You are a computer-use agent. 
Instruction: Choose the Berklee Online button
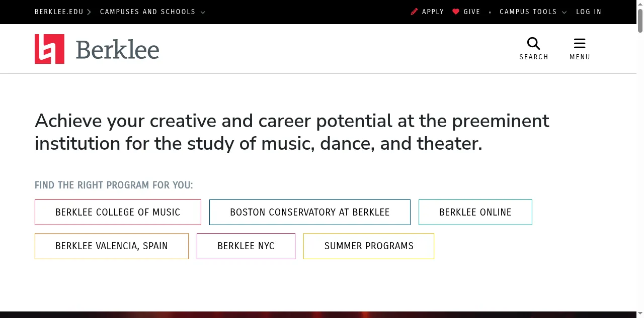pyautogui.click(x=475, y=212)
